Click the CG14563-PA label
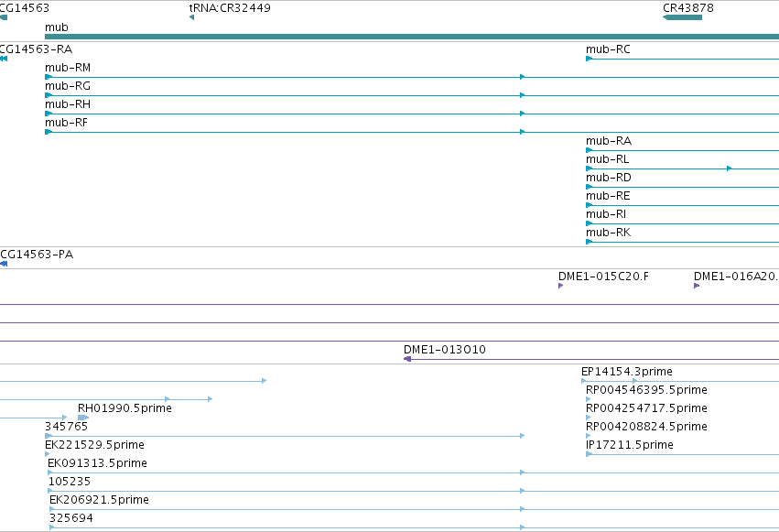 point(37,255)
